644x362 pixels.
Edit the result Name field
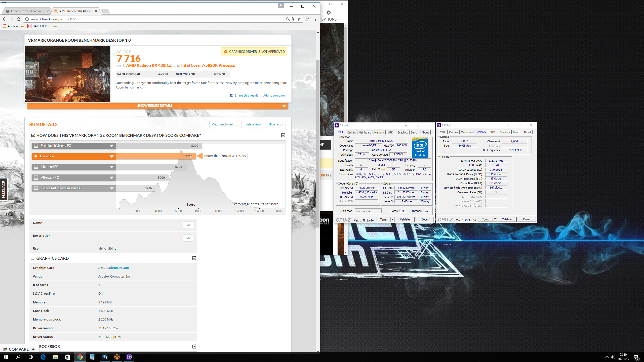tap(188, 225)
